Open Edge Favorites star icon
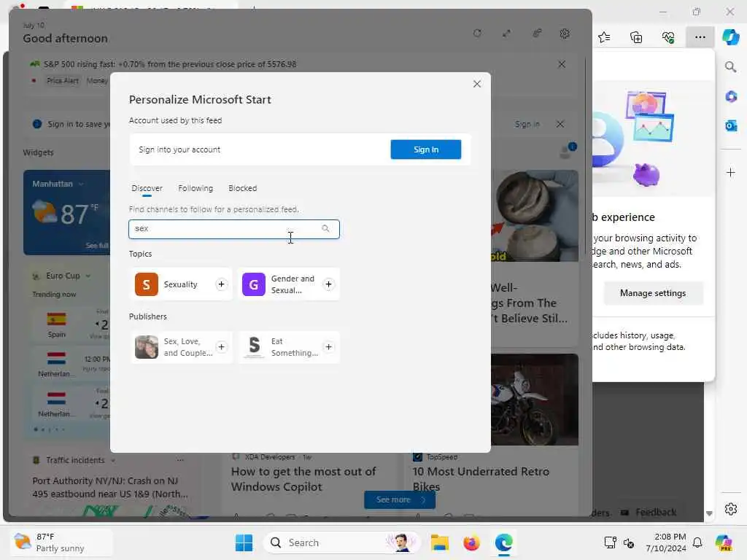Screen dimensions: 747x560 tap(604, 37)
